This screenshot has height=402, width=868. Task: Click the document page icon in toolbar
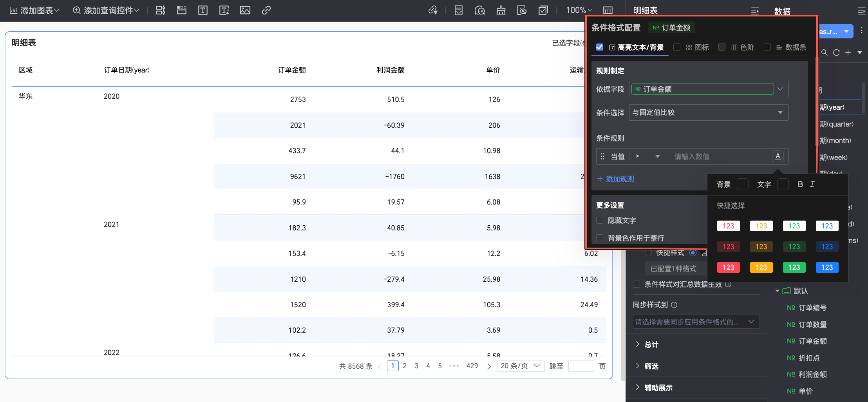tap(459, 11)
